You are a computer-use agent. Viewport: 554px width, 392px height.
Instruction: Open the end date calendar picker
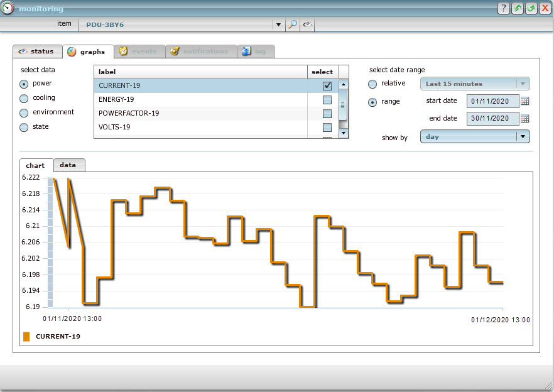tap(525, 118)
